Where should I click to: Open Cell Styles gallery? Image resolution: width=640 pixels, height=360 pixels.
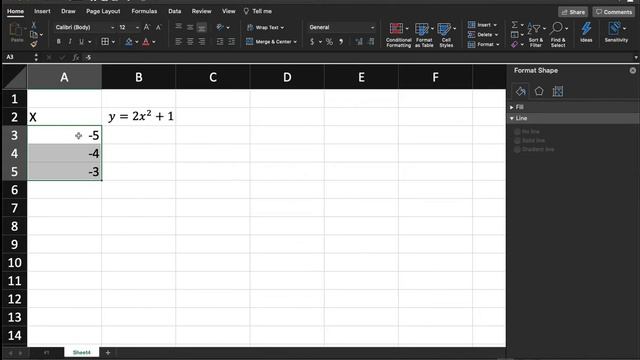pos(446,35)
